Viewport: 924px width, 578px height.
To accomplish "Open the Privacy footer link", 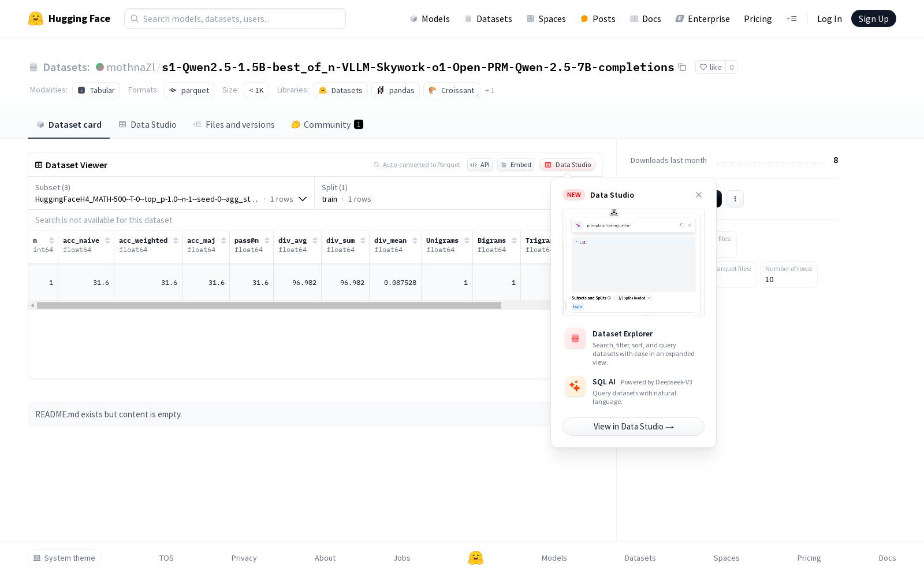I will click(244, 558).
